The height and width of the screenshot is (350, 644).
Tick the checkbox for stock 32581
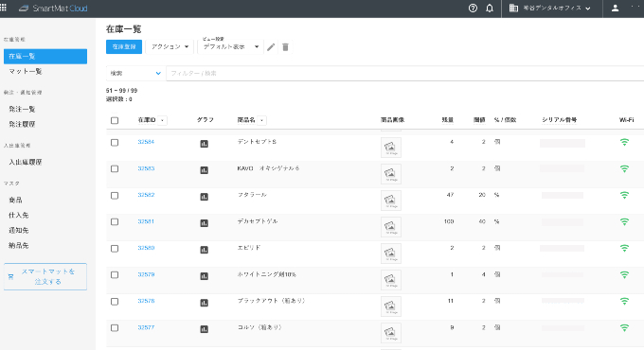coord(115,222)
